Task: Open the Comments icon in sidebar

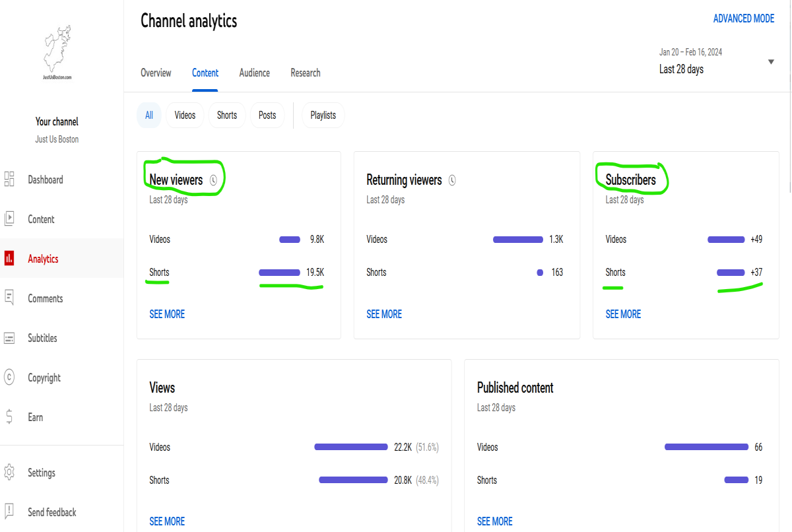Action: [x=9, y=298]
